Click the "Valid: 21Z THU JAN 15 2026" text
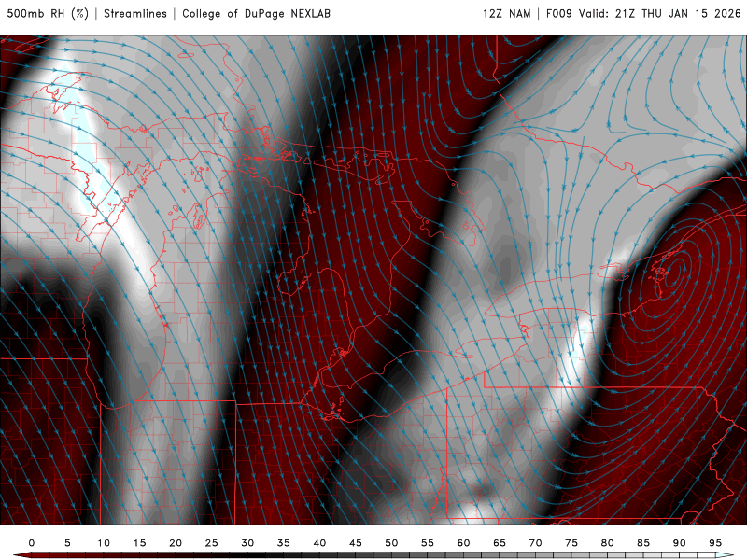Viewport: 747px width, 560px height. pyautogui.click(x=660, y=13)
